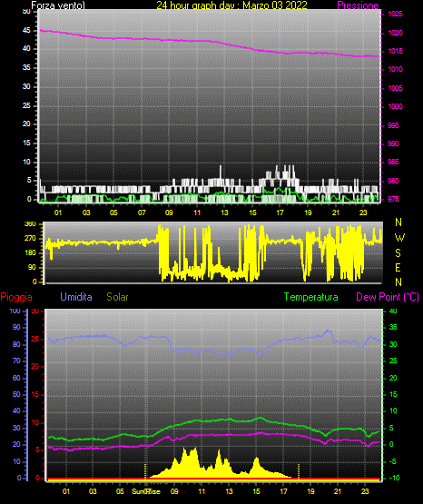Screen dimensions: 423x504
Task: Click the 'Solar' legend label
Action: coord(118,297)
